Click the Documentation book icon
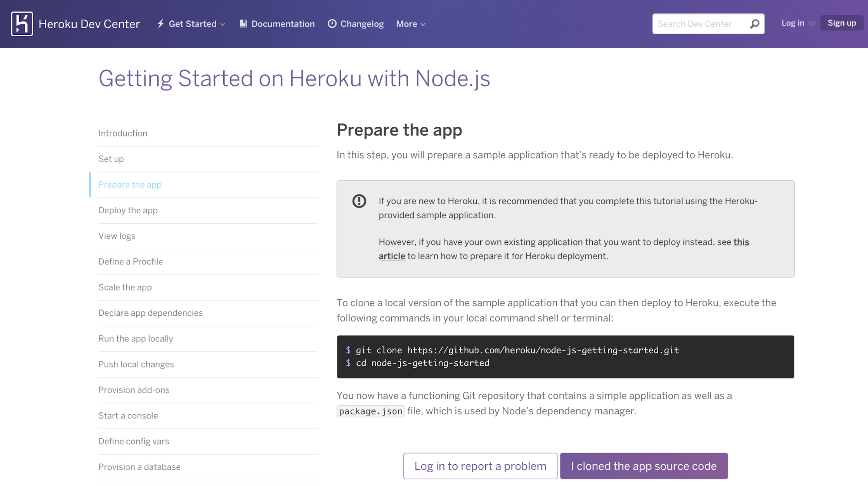Image resolution: width=868 pixels, height=486 pixels. (x=243, y=23)
